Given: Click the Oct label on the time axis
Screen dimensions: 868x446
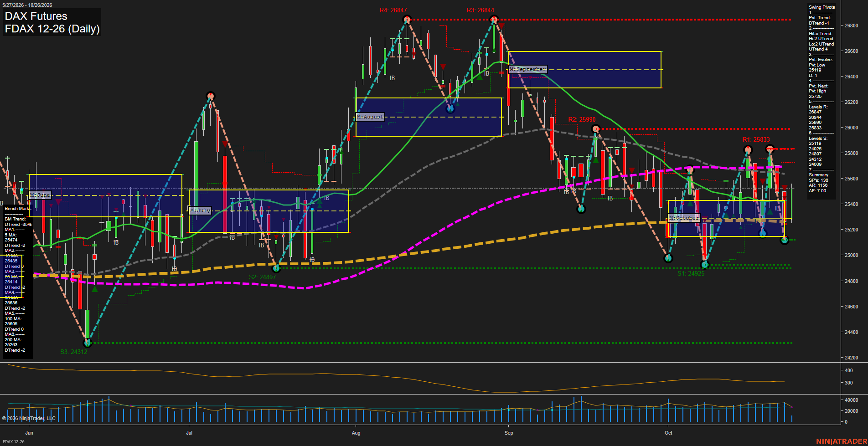Looking at the screenshot, I should tap(668, 433).
